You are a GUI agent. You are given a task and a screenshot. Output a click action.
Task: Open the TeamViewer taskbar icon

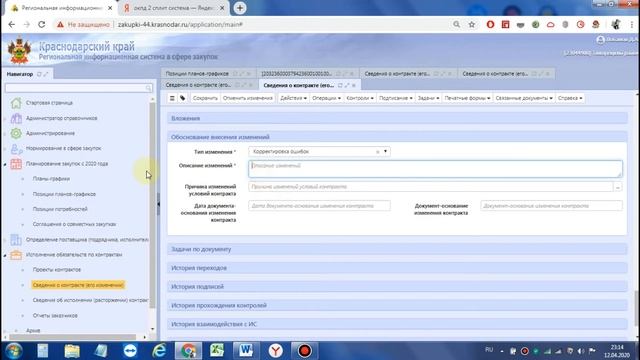[130, 351]
